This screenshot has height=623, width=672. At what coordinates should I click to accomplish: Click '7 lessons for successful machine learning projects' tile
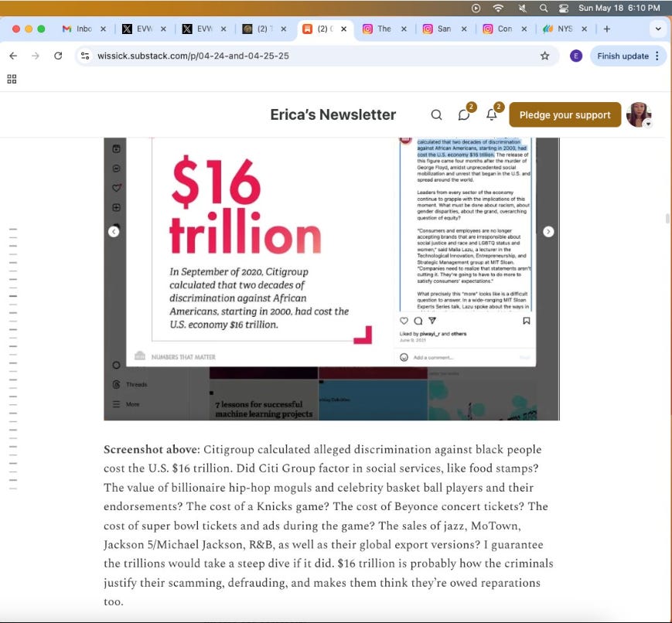click(x=264, y=400)
